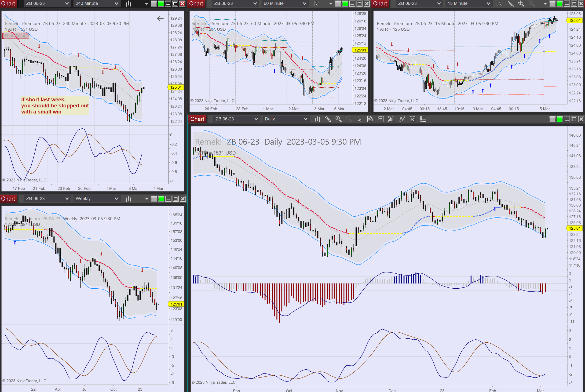This screenshot has height=392, width=585.
Task: Toggle green link button on Weekly chart
Action: coord(161,199)
